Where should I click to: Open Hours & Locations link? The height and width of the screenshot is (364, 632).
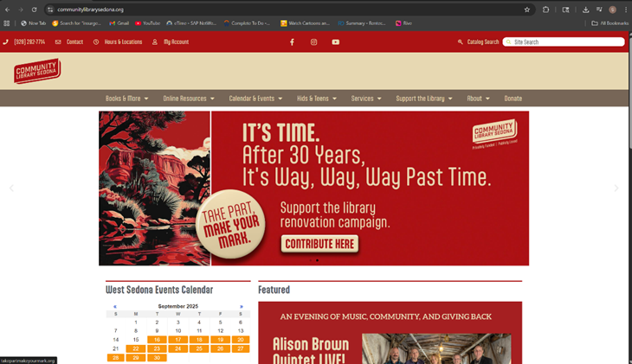(123, 42)
